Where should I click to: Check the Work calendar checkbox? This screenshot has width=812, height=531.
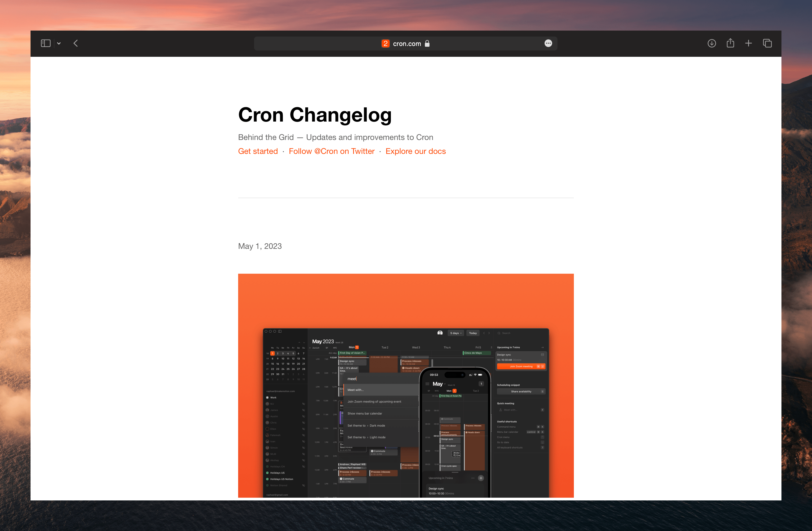click(267, 398)
